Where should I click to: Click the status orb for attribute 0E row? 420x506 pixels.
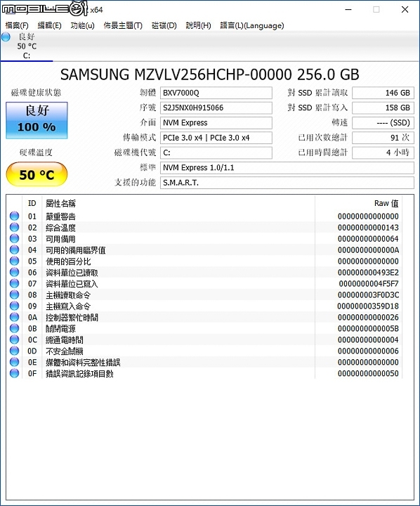pyautogui.click(x=14, y=362)
